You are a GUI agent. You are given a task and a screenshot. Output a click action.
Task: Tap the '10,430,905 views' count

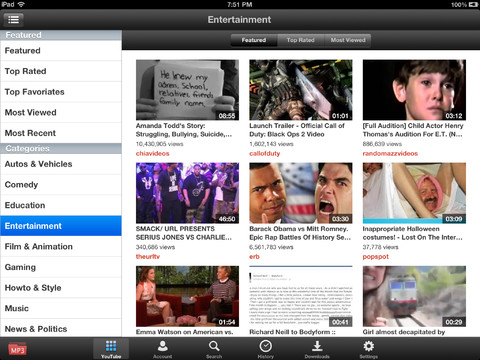[x=159, y=144]
